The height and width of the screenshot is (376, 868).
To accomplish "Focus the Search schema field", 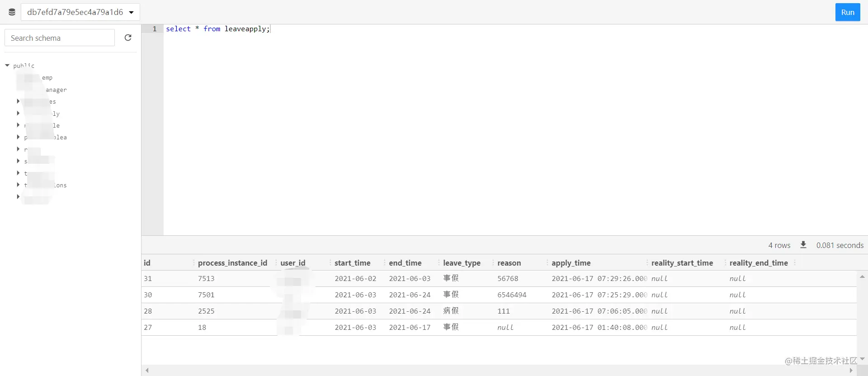I will point(60,38).
